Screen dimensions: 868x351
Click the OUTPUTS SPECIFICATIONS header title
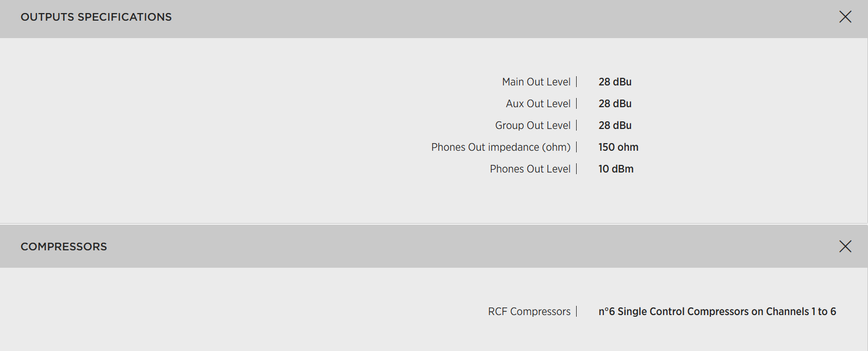point(96,17)
